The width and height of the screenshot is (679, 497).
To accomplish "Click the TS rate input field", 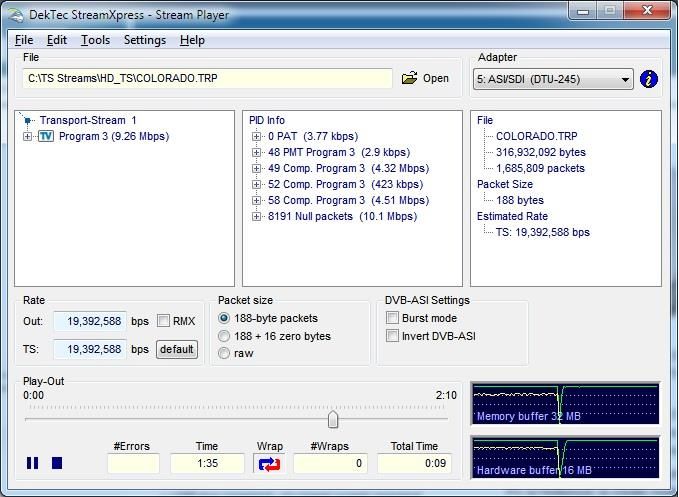I will coord(90,349).
